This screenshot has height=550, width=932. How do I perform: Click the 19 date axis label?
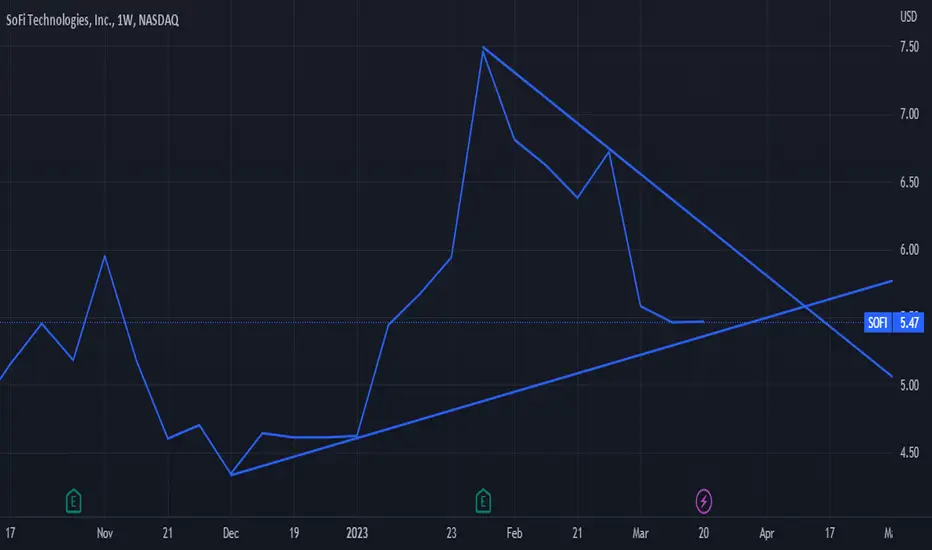[294, 533]
